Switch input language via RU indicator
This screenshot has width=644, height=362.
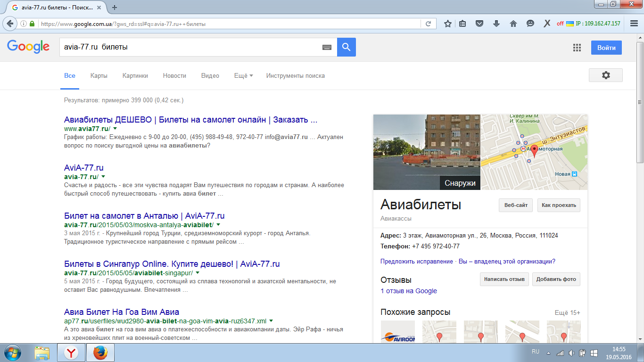pos(536,352)
